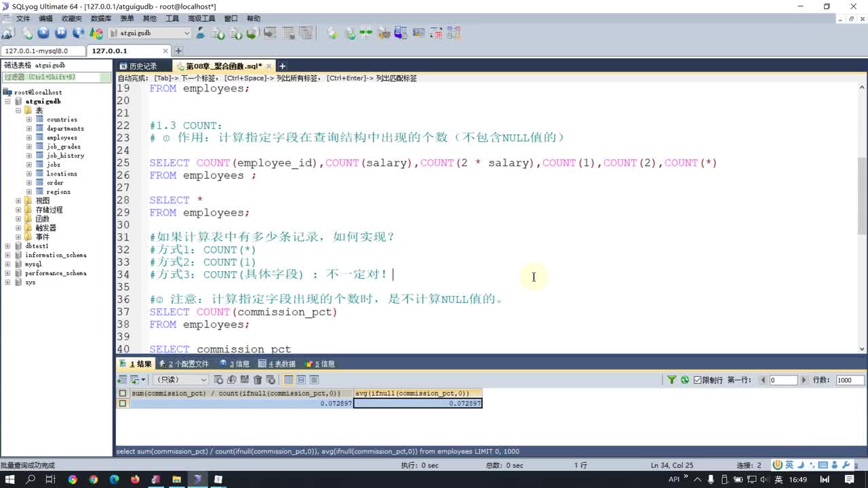Expand the employees table node

pos(29,138)
